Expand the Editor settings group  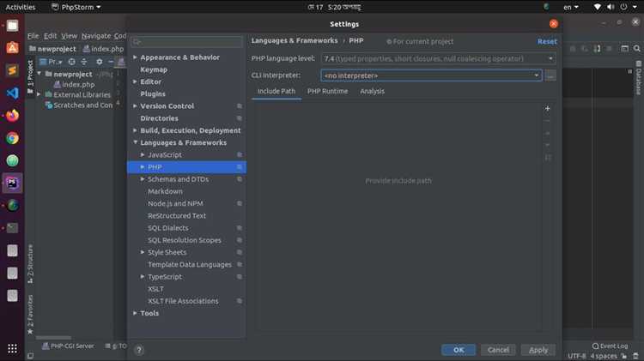pyautogui.click(x=135, y=81)
